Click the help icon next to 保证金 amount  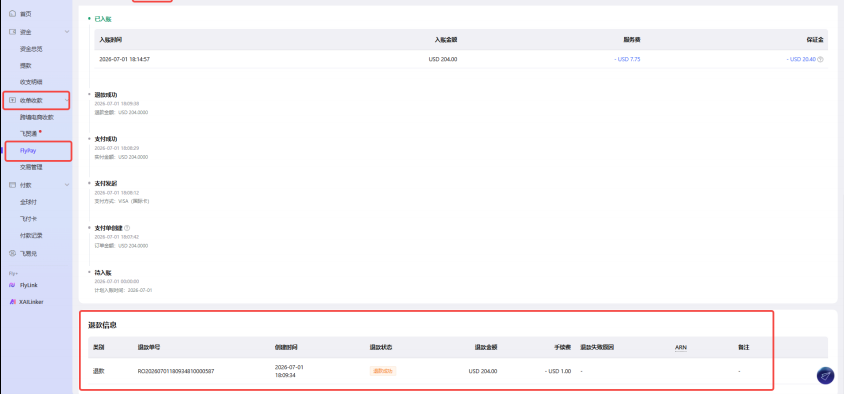point(820,59)
